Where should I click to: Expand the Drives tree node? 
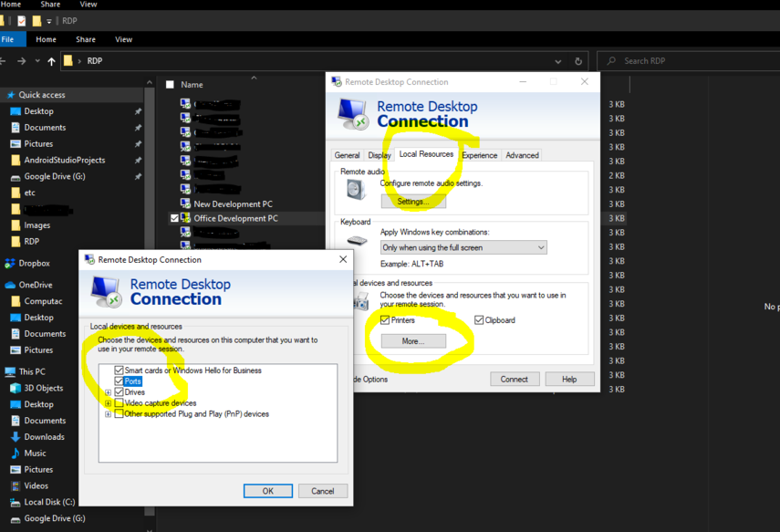(x=108, y=392)
